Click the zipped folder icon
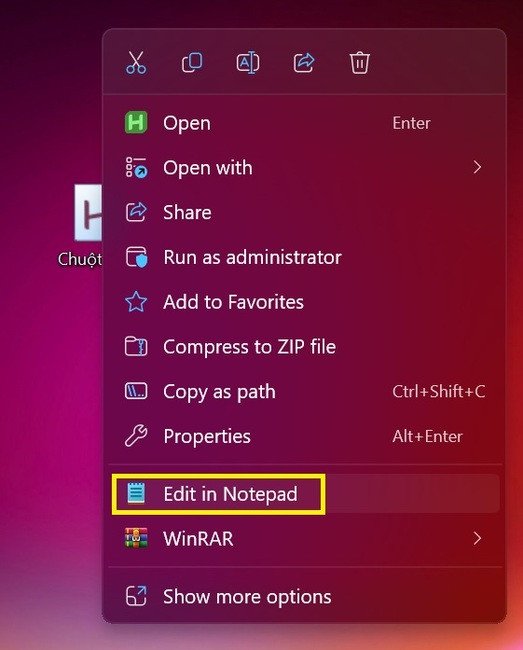 136,346
